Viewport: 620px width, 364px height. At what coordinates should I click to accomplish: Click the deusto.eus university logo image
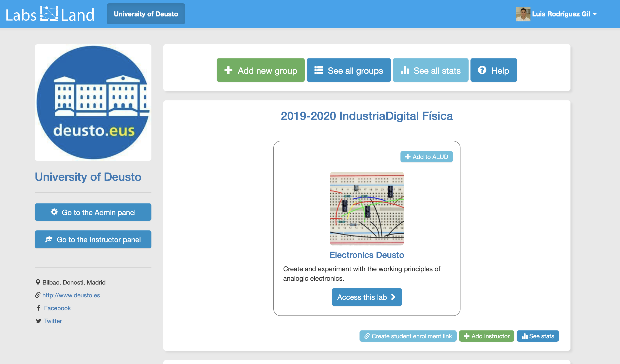(93, 103)
